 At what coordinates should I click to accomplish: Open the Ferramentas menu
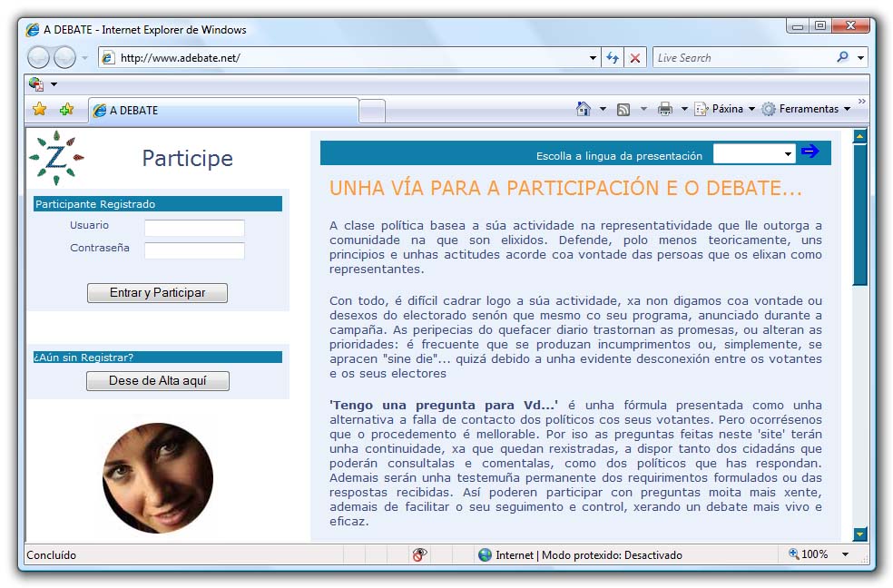tap(807, 109)
